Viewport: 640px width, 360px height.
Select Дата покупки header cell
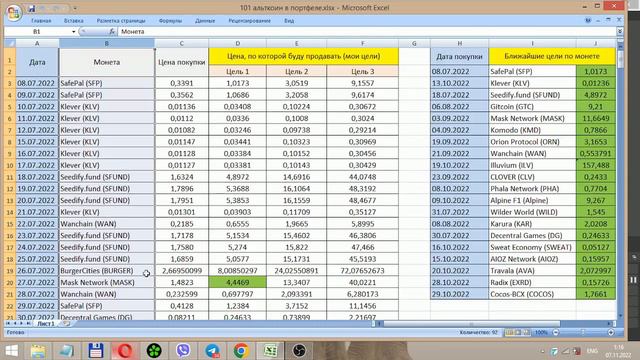(460, 56)
